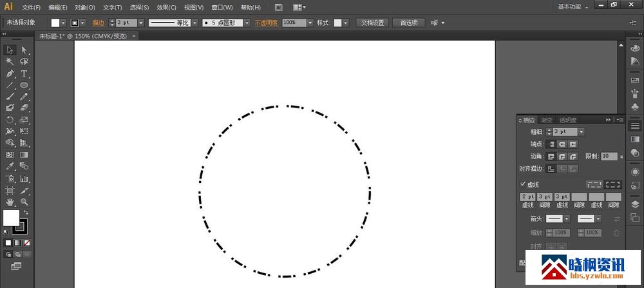The width and height of the screenshot is (644, 288).
Task: Choose round join for 边角
Action: [x=562, y=157]
